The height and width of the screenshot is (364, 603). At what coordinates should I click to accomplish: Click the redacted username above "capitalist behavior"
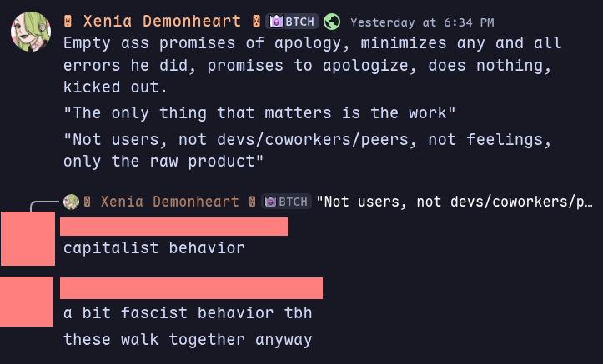(x=173, y=226)
